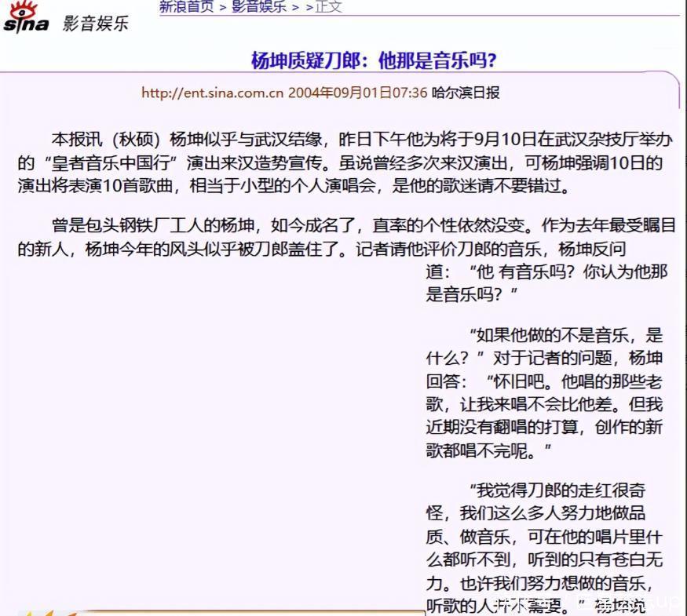
Task: Click the quote “他 有音乐吗？你认为他那
Action: (x=568, y=272)
